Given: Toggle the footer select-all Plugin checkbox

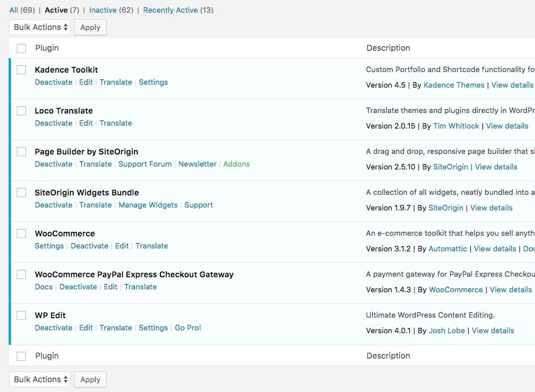Looking at the screenshot, I should coord(21,356).
